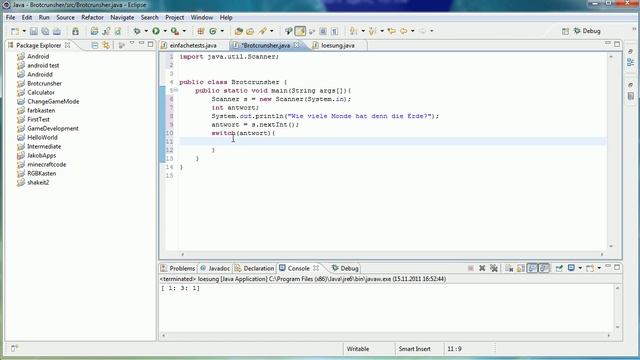Select Brotcrunsher project in Package Explorer
Screen dimensions: 640x360
(44, 83)
